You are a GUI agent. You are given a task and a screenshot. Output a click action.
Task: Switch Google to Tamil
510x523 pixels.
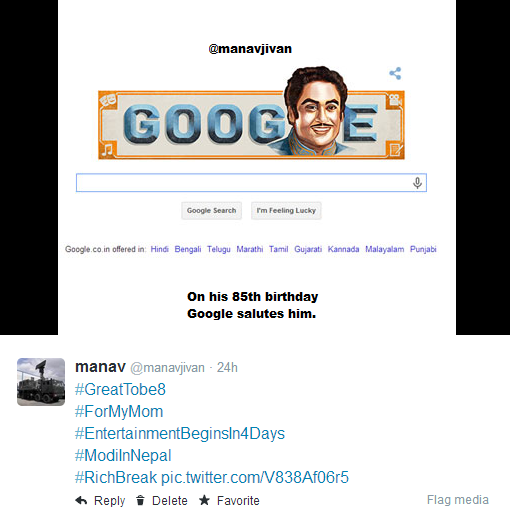[x=279, y=249]
